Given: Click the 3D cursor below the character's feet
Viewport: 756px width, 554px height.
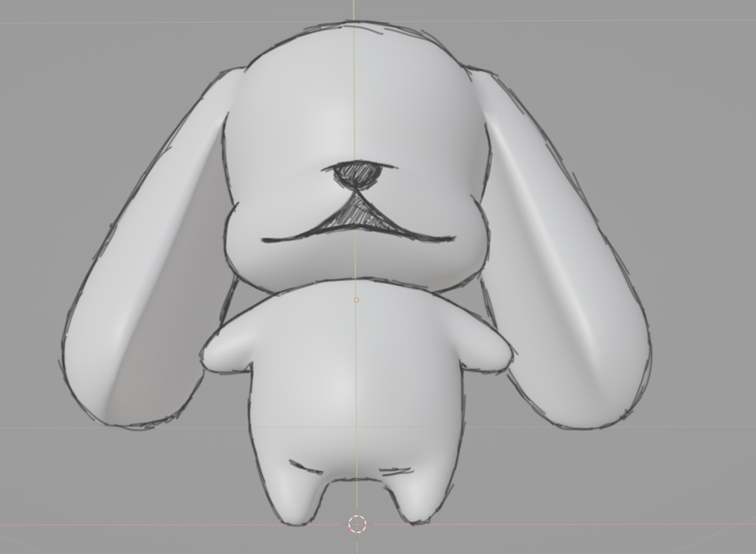Looking at the screenshot, I should pos(357,525).
